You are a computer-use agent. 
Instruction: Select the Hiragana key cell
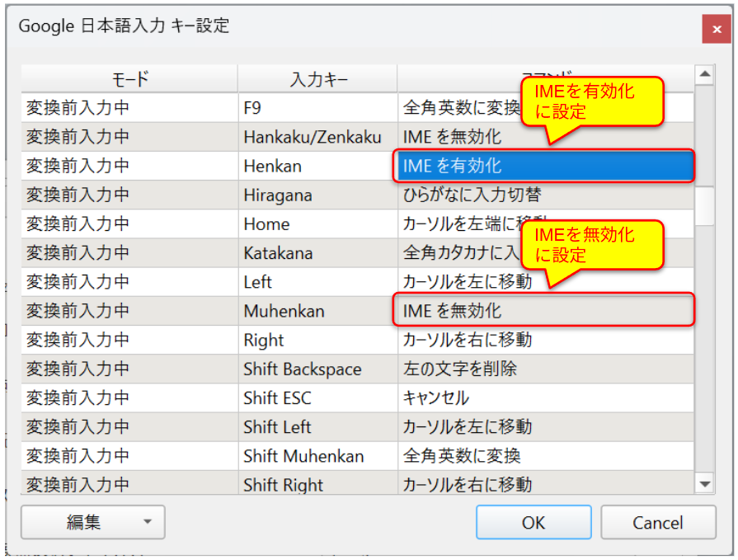tap(317, 195)
